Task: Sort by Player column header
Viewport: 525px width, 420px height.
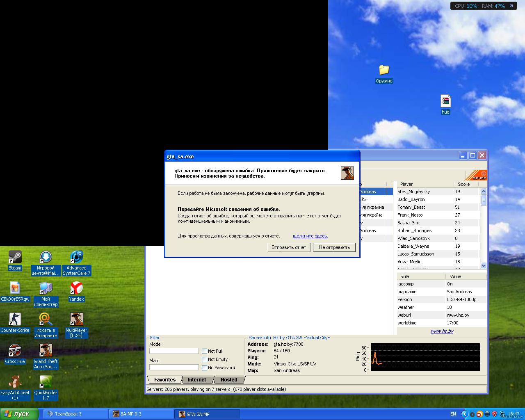Action: coord(425,184)
